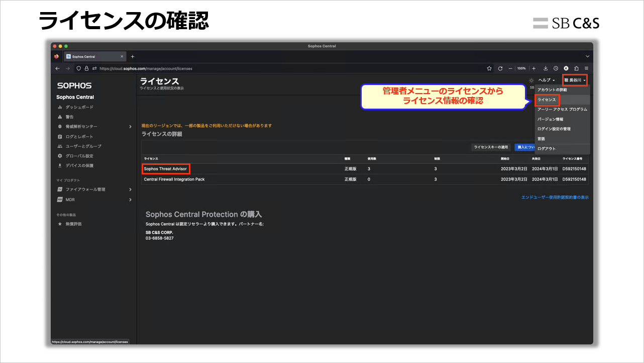Toggle the light/dark theme sun icon
This screenshot has width=644, height=363.
point(531,80)
